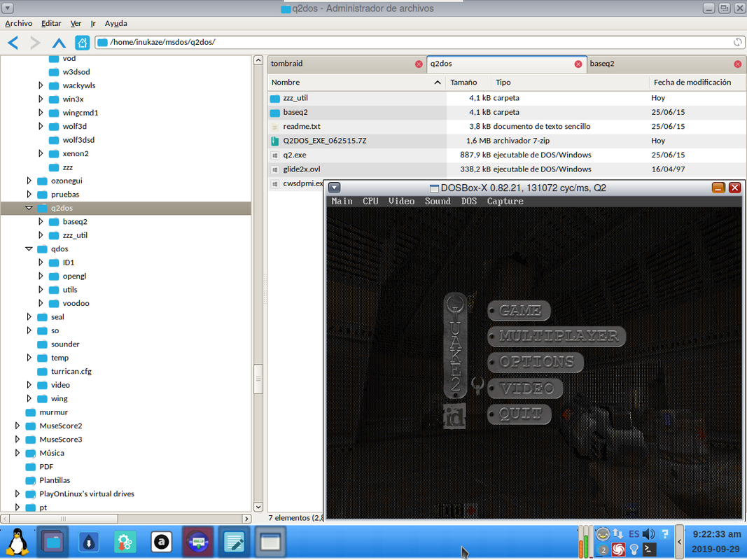Image resolution: width=747 pixels, height=560 pixels.
Task: Open the Ayuda menu
Action: [116, 23]
